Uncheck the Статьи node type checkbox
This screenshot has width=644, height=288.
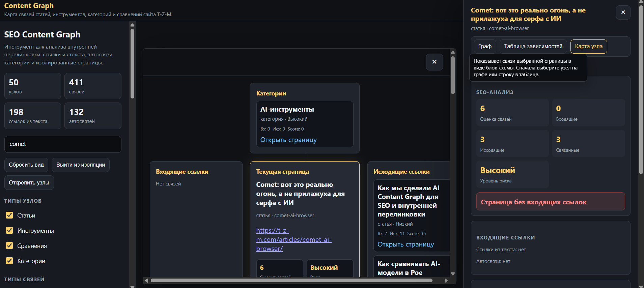click(9, 215)
